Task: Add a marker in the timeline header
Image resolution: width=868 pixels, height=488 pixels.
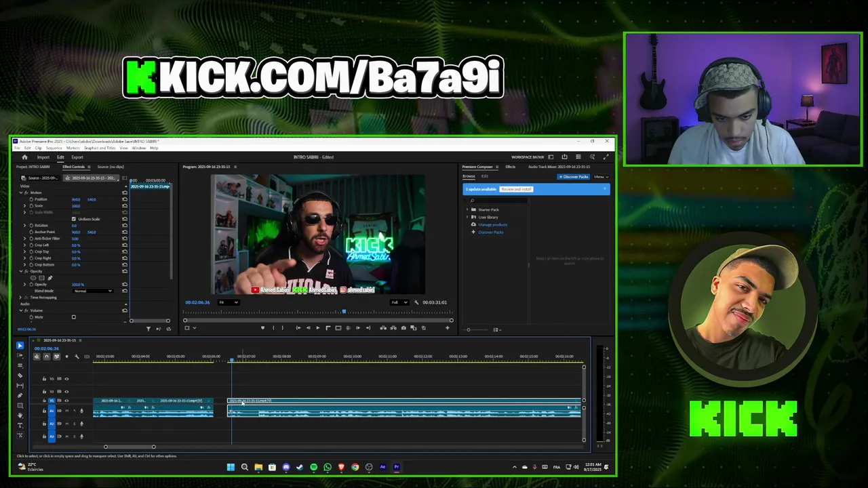Action: coord(66,357)
